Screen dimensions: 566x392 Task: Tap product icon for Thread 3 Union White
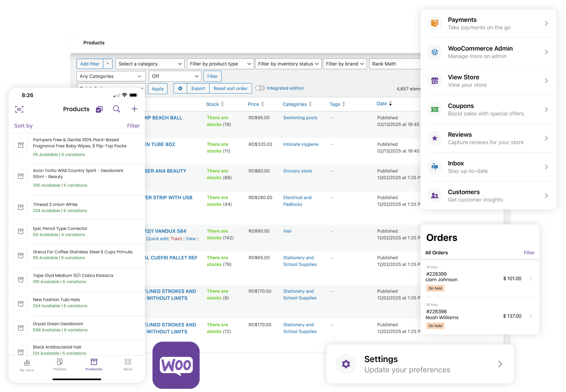21,207
